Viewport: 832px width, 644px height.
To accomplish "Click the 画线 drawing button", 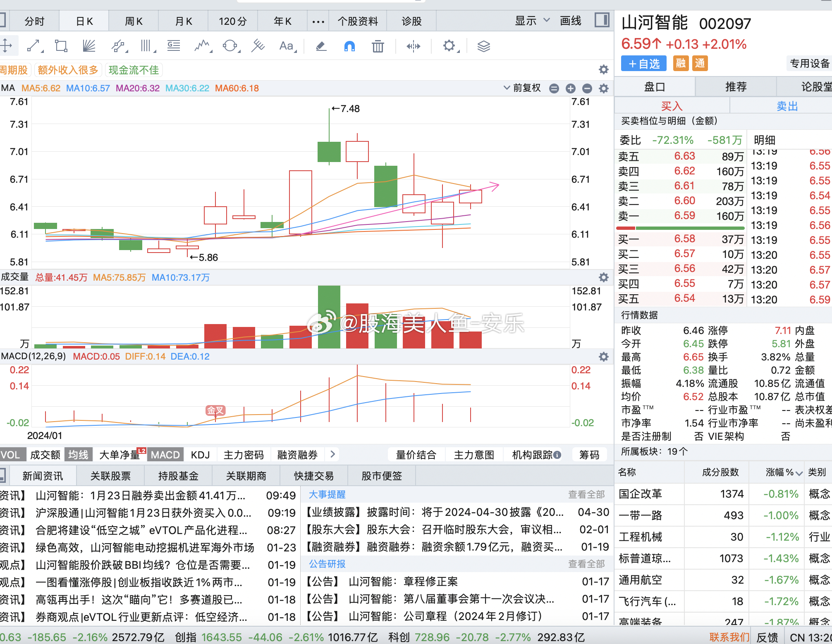I will click(570, 21).
